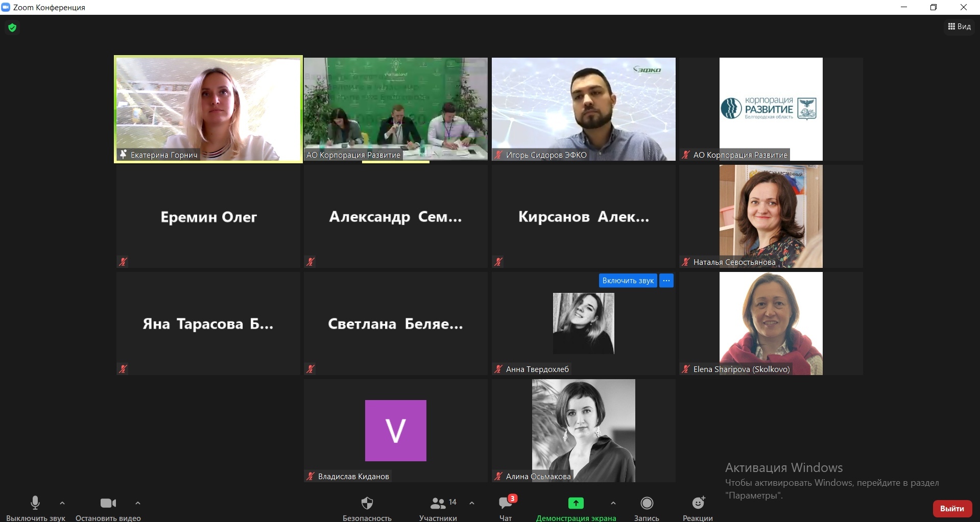Click muted mic icon on Яна Тарасова tile
Image resolution: width=980 pixels, height=522 pixels.
point(123,369)
